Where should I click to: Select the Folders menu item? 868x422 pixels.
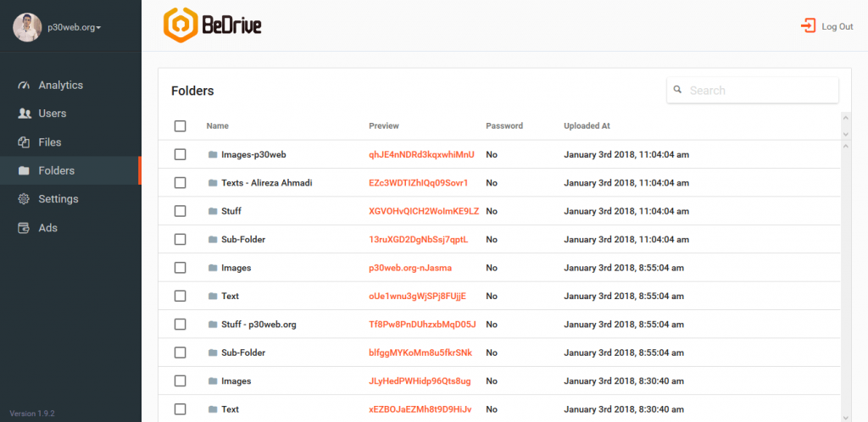[71, 171]
